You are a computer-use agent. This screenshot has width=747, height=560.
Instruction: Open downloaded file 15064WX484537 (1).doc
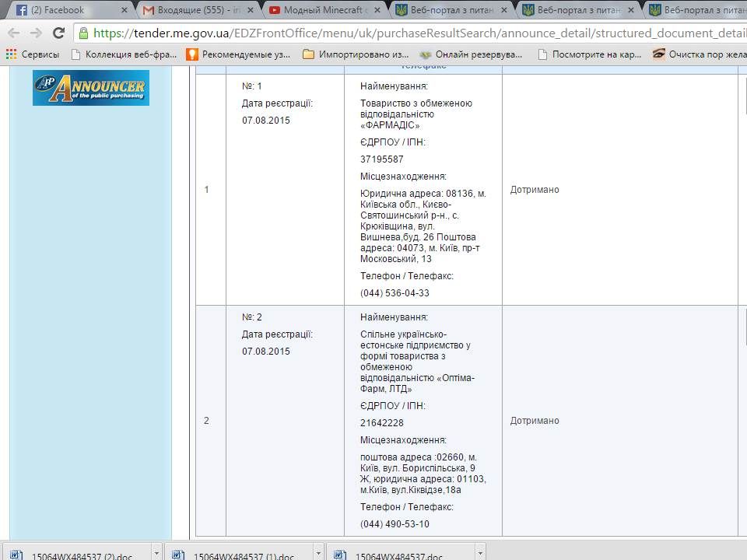click(x=240, y=555)
